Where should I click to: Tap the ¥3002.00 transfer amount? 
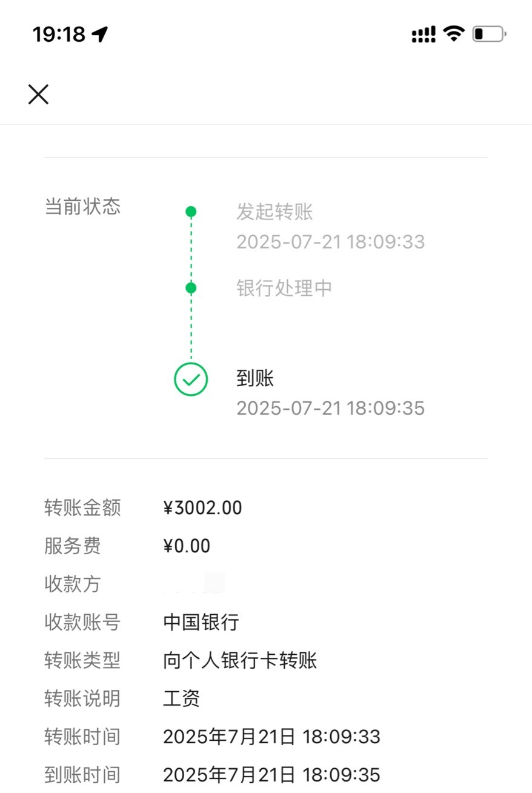[202, 508]
